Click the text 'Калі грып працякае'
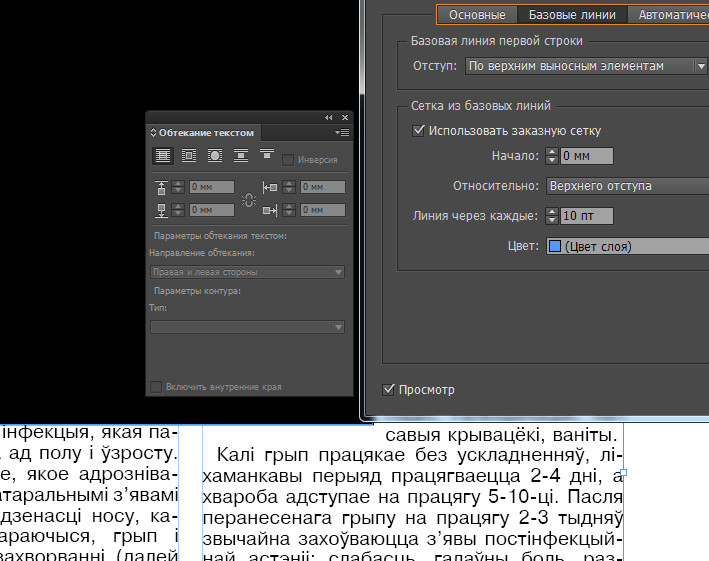The image size is (709, 561). 310,455
